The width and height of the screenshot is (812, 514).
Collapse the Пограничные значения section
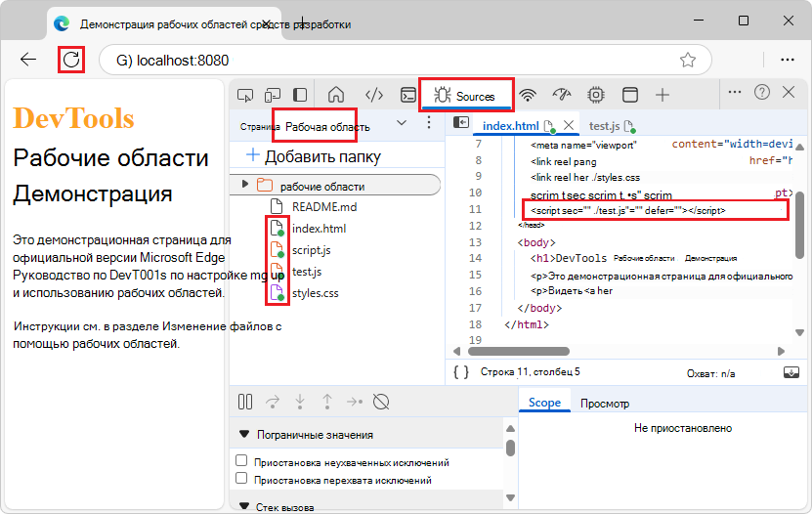244,434
